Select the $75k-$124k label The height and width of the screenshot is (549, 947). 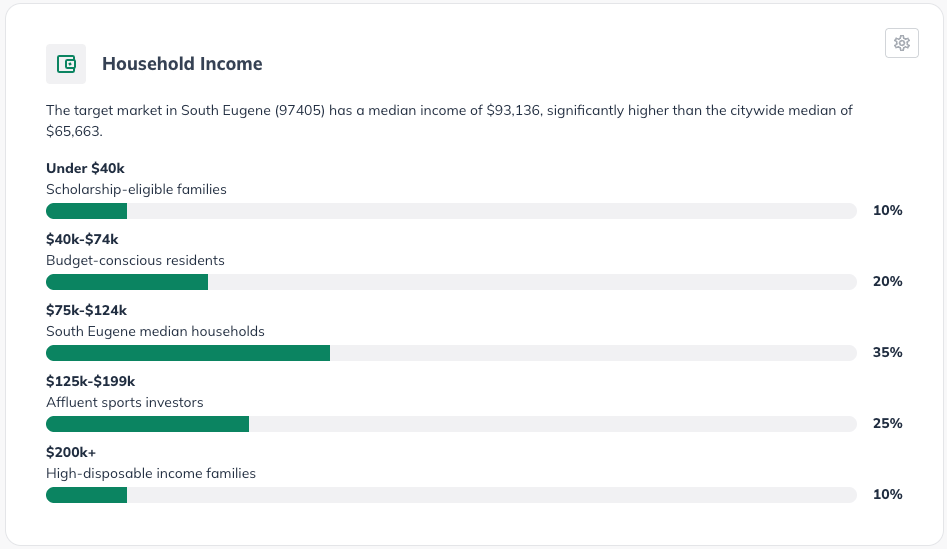pyautogui.click(x=86, y=310)
